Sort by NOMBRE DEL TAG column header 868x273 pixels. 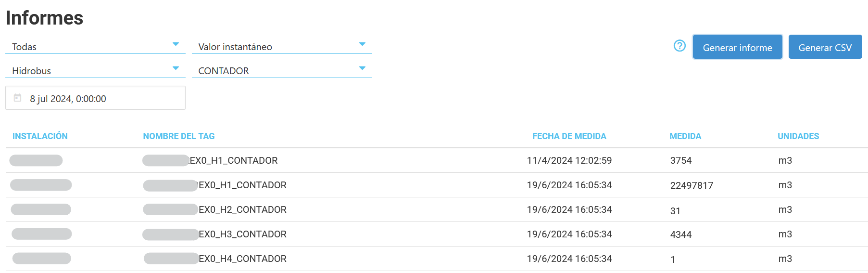[179, 136]
